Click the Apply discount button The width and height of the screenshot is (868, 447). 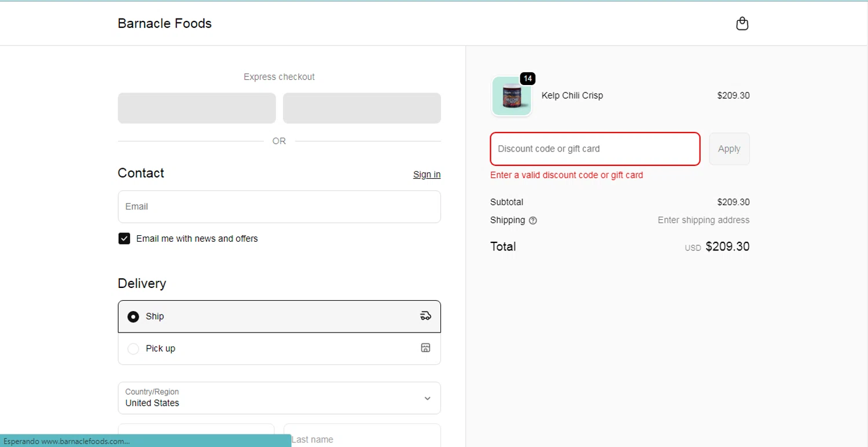729,149
